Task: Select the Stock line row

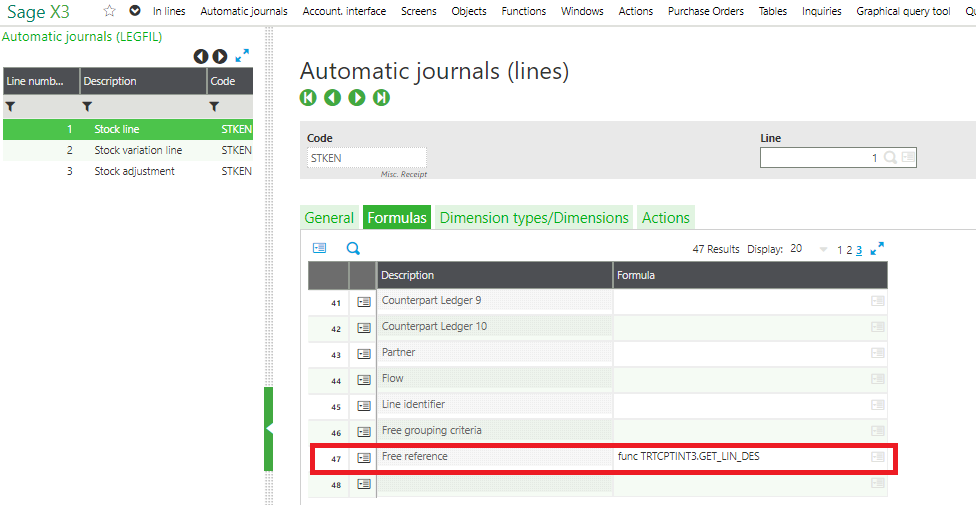Action: [x=128, y=130]
